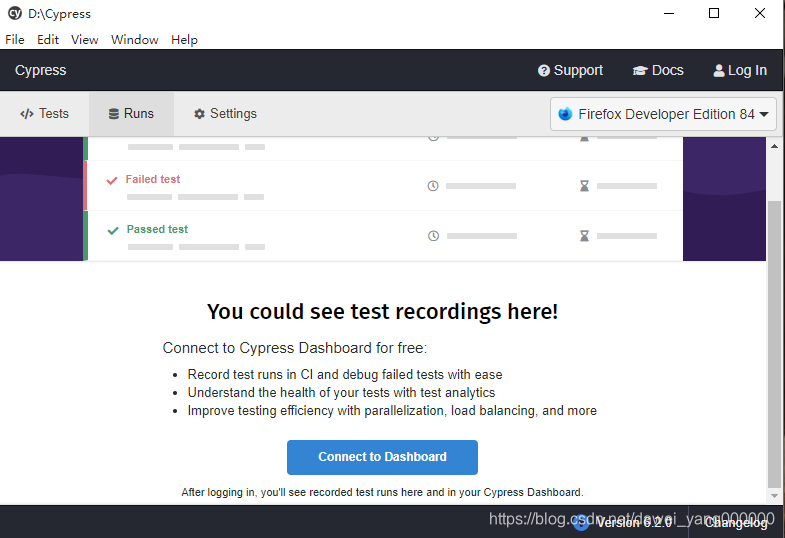Click the hourglass icon in Passed test row
This screenshot has height=538, width=785.
[x=584, y=236]
